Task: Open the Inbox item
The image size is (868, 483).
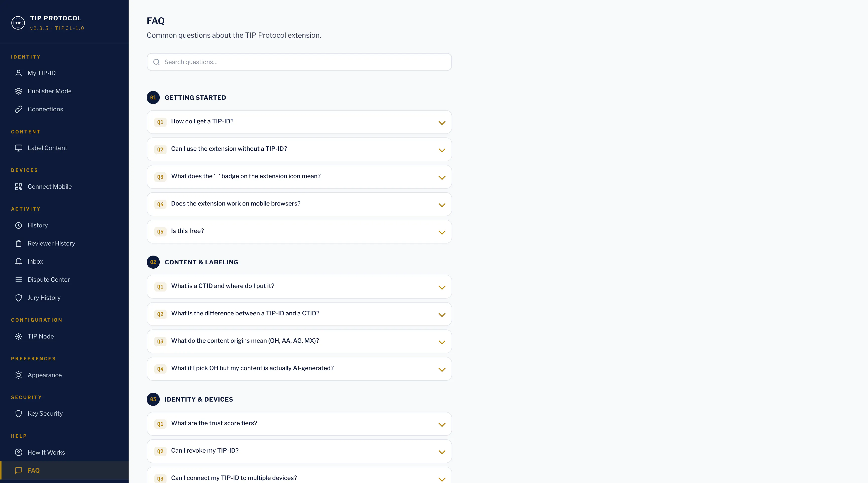Action: tap(64, 262)
